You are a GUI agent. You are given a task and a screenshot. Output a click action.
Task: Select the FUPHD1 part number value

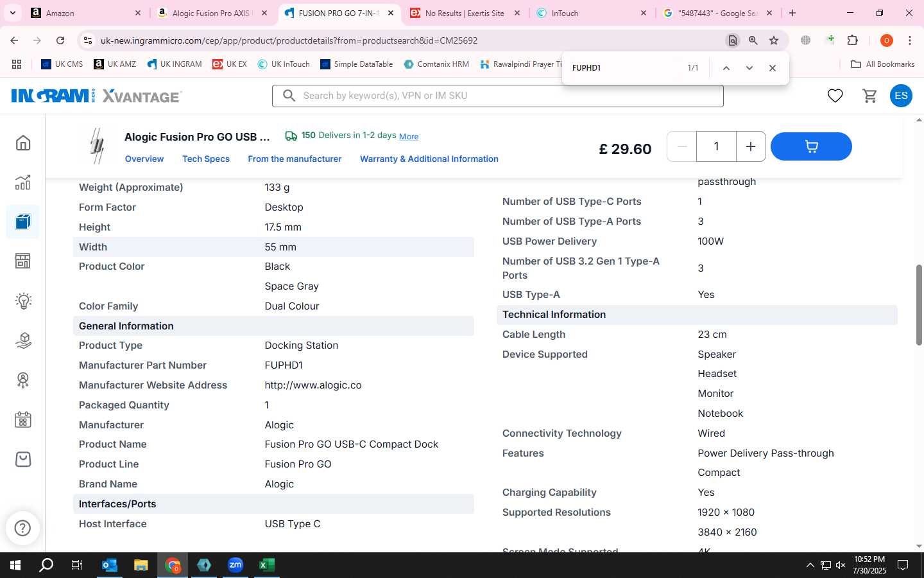[284, 365]
